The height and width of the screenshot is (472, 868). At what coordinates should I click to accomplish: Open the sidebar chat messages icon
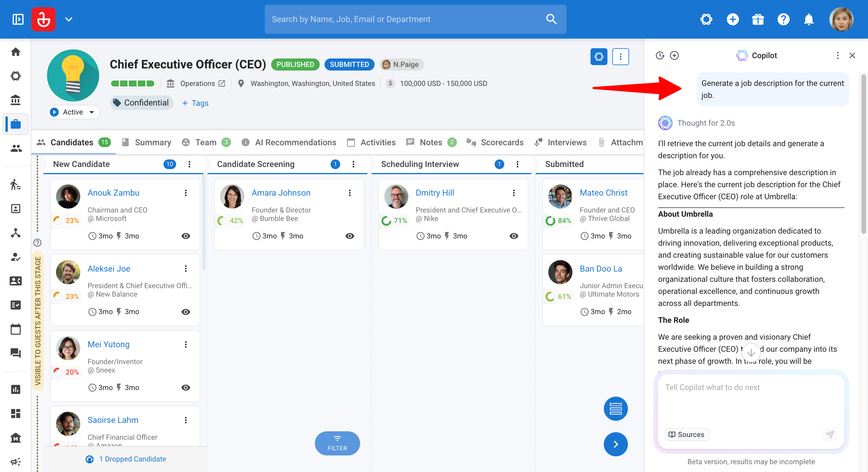[15, 353]
